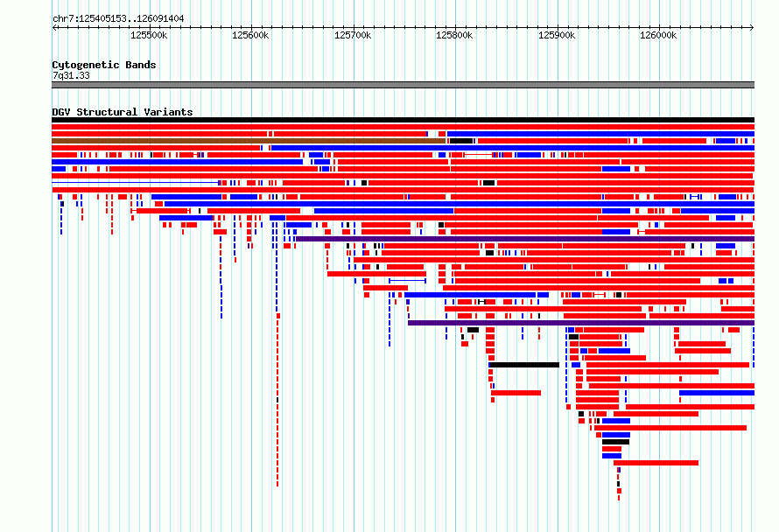The image size is (779, 532).
Task: Click the 125500k ruler label
Action: point(149,35)
